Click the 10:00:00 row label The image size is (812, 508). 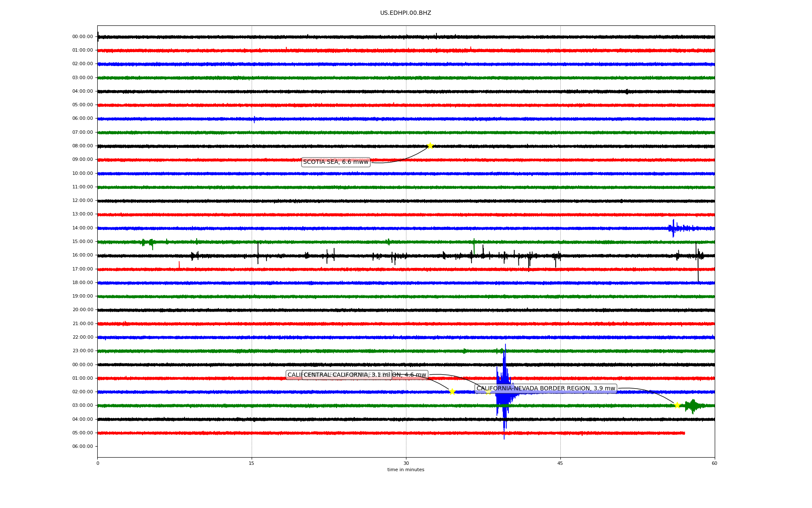(82, 174)
